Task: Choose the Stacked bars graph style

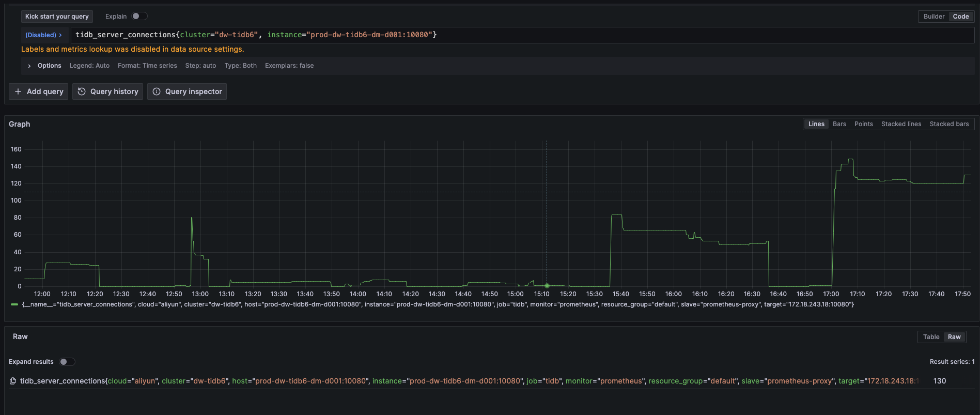Action: 949,124
